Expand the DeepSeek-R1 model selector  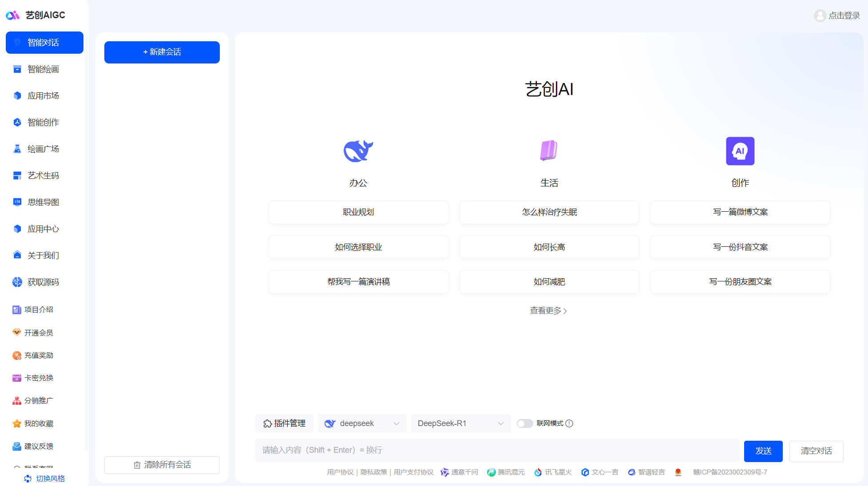point(460,423)
